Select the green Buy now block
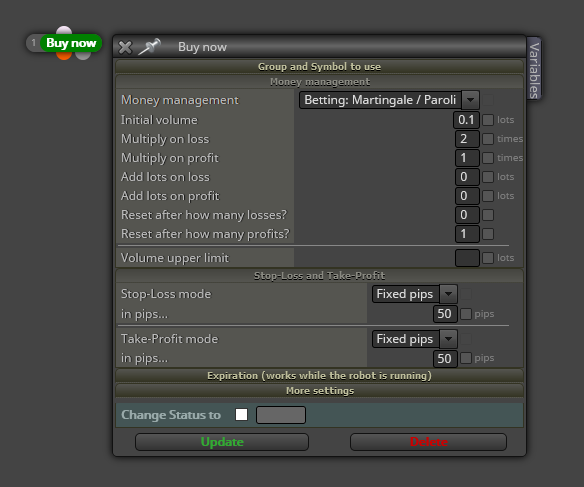 coord(71,43)
